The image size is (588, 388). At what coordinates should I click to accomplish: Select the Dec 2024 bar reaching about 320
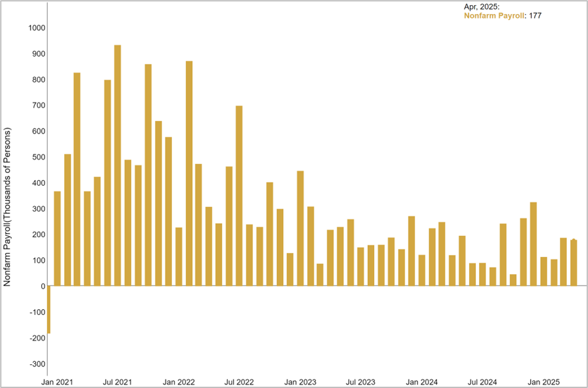(x=533, y=244)
